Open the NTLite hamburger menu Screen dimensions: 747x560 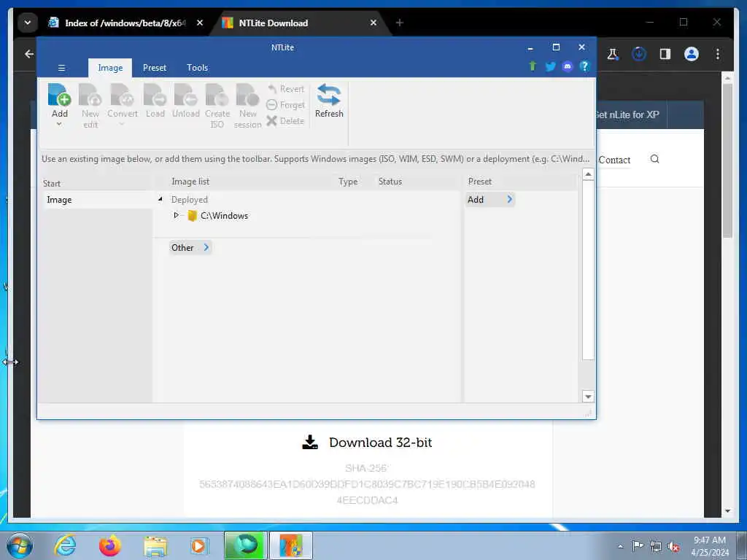pos(61,68)
